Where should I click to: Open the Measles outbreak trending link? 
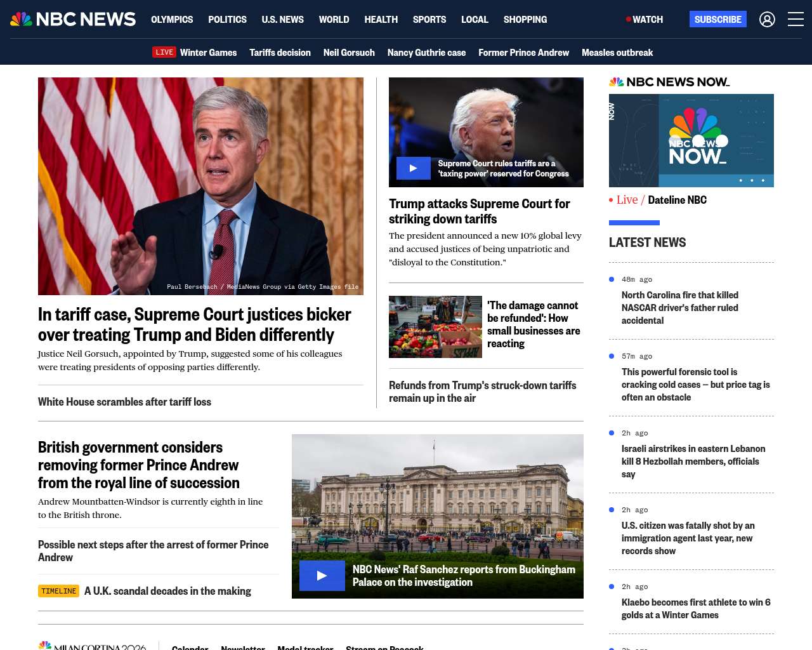(x=617, y=53)
